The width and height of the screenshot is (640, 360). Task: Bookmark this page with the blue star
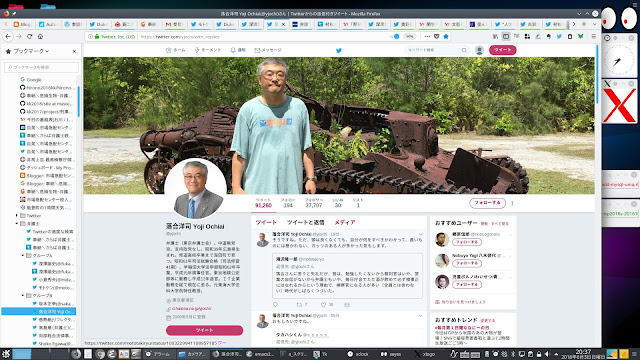[x=446, y=36]
